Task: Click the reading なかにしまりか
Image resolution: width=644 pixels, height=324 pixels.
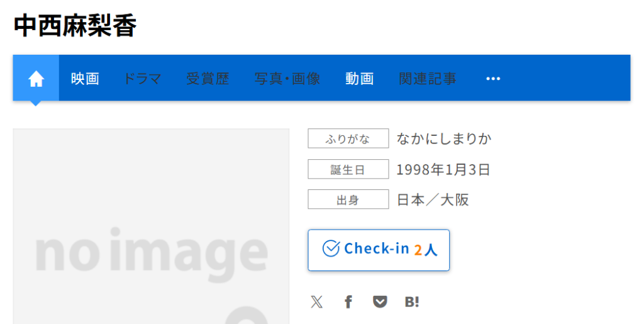Action: coord(444,139)
